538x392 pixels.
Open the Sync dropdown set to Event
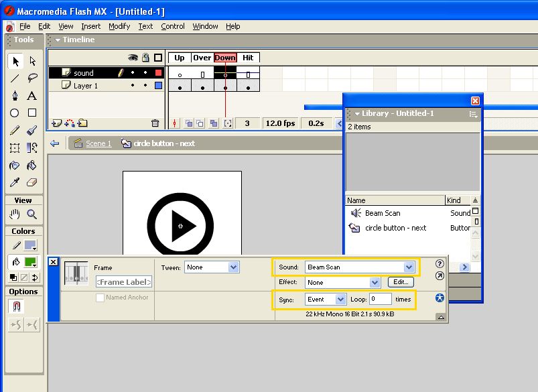325,300
